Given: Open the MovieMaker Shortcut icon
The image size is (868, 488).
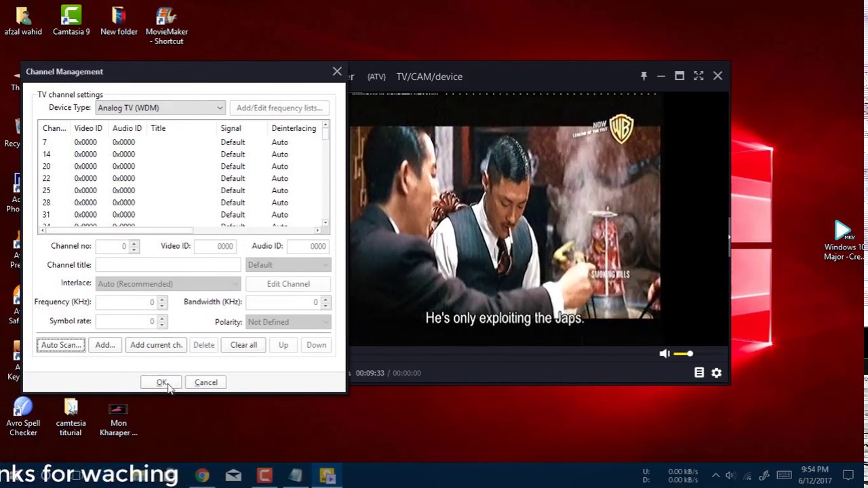Looking at the screenshot, I should coord(167,25).
